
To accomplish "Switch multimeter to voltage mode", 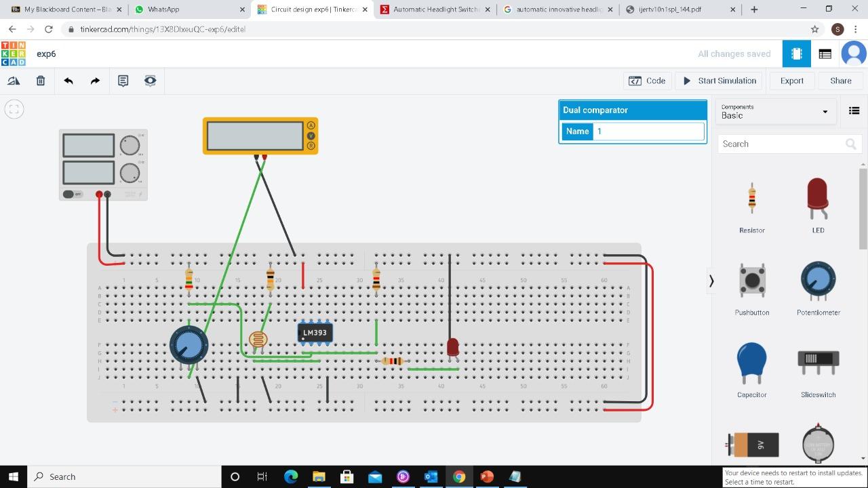I will pos(311,136).
